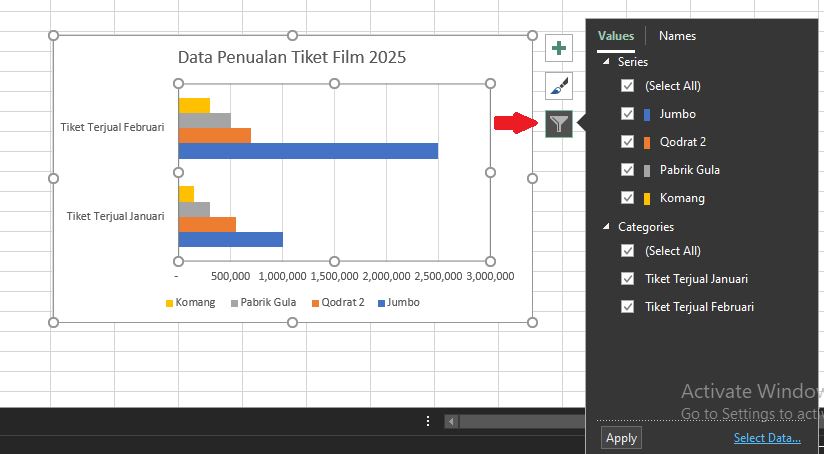Click the three-dot sheet tab splitter handle
Screen dimensions: 824x454
(x=428, y=421)
